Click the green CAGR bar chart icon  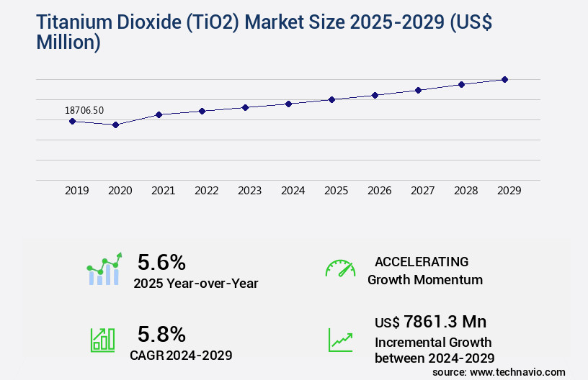tap(102, 340)
